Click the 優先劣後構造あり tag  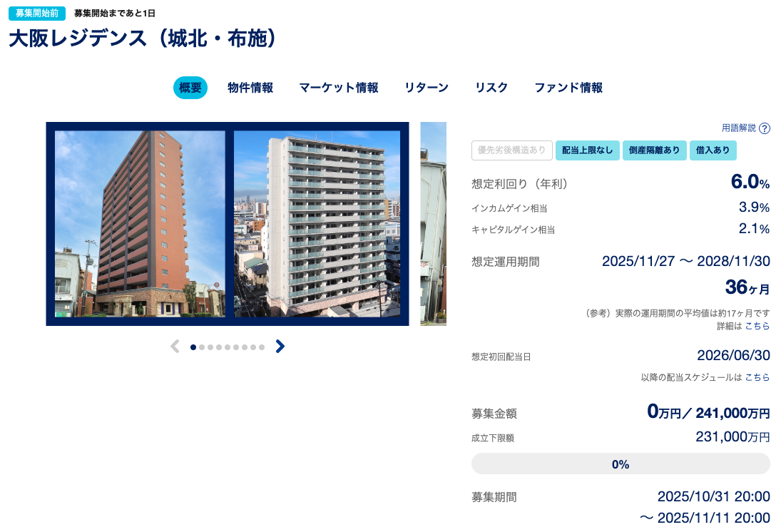[x=512, y=150]
